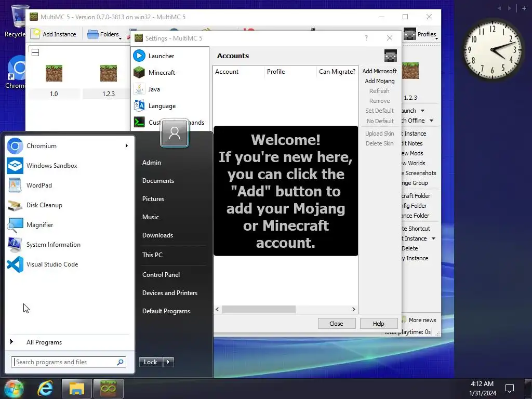The image size is (532, 399).
Task: Launch Windows Sandbox from Start menu
Action: click(70, 166)
